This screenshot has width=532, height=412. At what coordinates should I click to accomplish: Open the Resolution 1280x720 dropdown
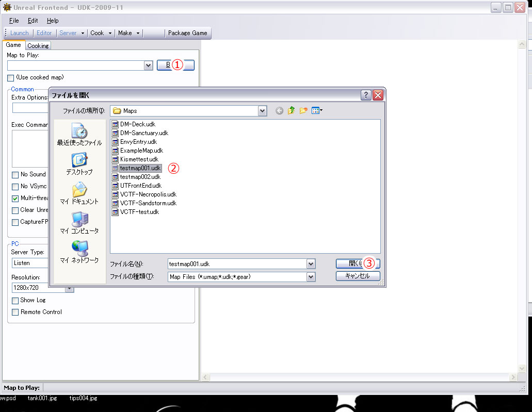click(x=69, y=288)
